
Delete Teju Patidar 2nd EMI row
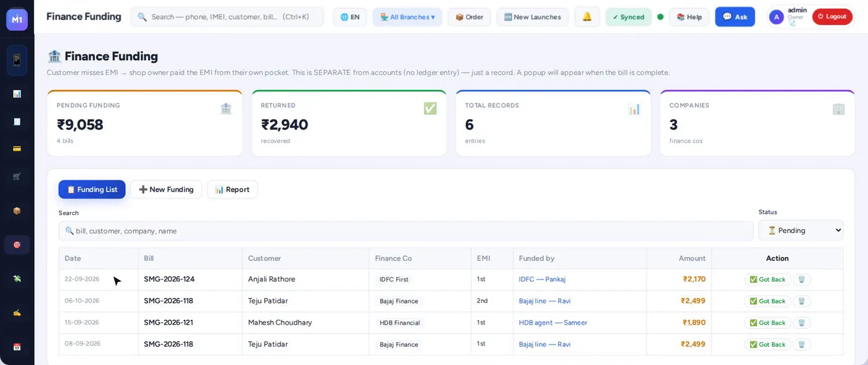(x=801, y=301)
